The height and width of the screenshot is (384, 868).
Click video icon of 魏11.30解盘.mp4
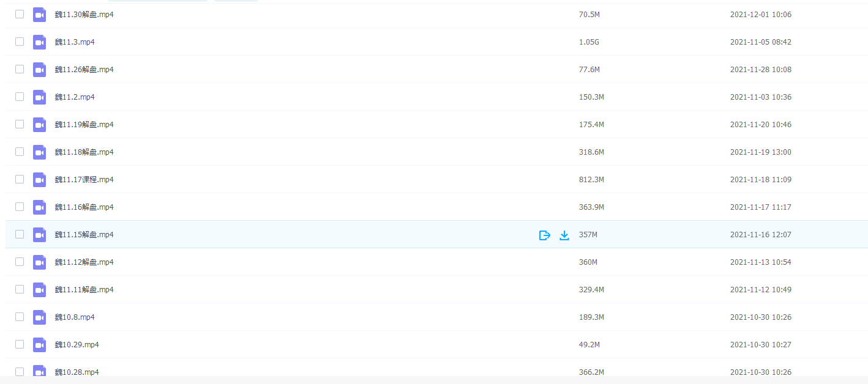40,15
